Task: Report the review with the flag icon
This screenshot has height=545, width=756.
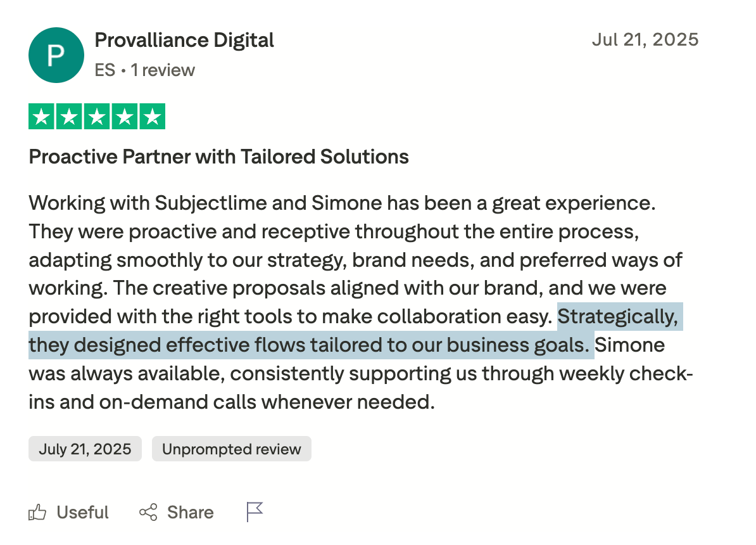Action: coord(255,512)
